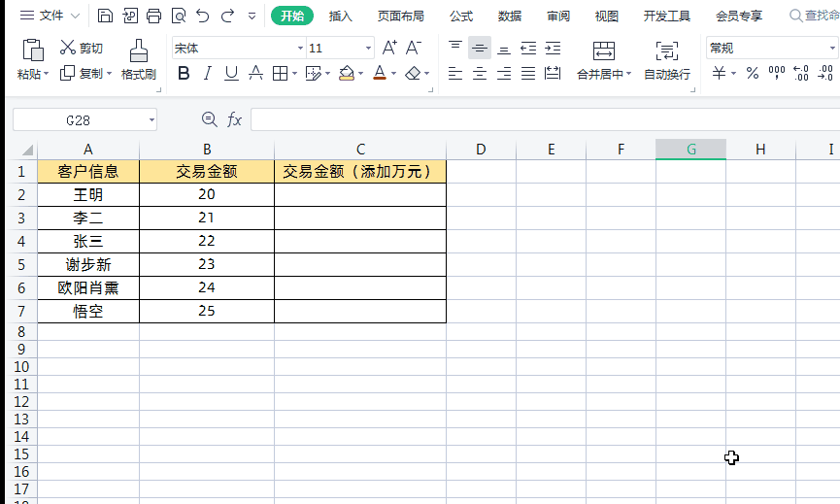
Task: Open the font name 宋体 dropdown
Action: pyautogui.click(x=300, y=49)
